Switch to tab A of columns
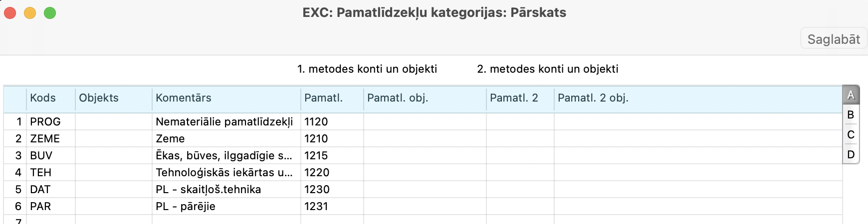The width and height of the screenshot is (868, 224). click(851, 95)
